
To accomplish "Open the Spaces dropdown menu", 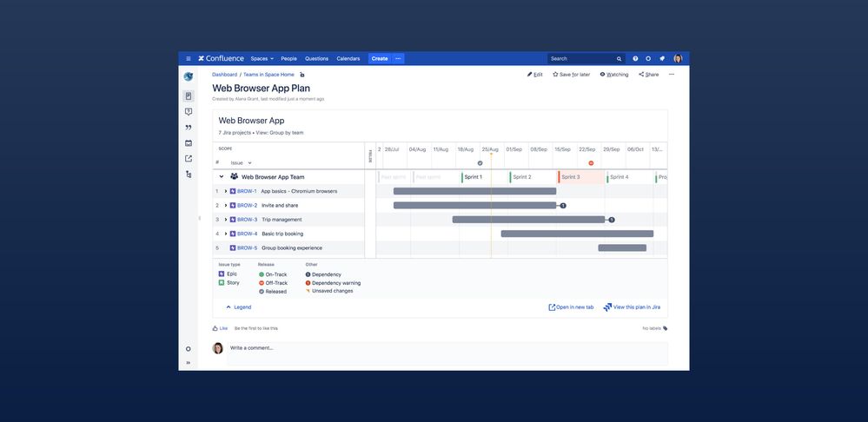I will [262, 59].
